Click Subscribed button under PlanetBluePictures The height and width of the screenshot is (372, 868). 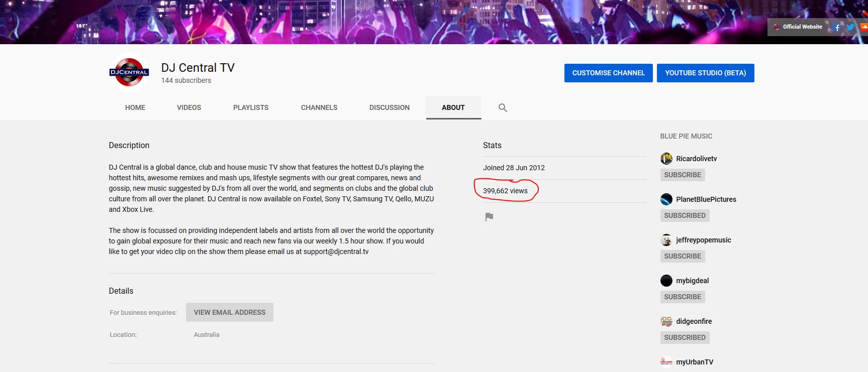coord(685,215)
